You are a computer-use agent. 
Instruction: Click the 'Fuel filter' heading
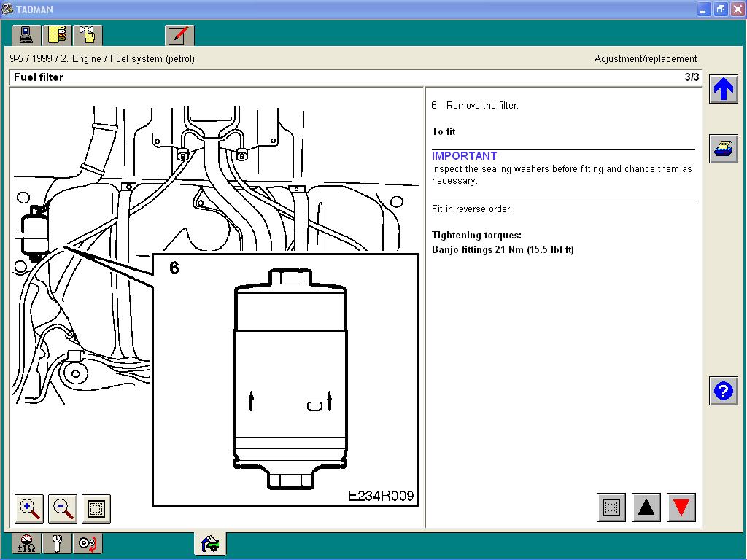39,77
